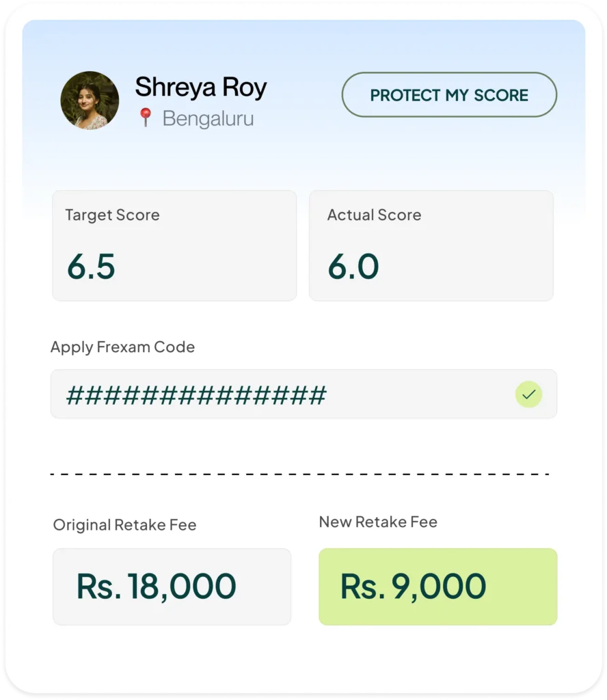The image size is (607, 700).
Task: Click the Actual Score label
Action: (374, 215)
